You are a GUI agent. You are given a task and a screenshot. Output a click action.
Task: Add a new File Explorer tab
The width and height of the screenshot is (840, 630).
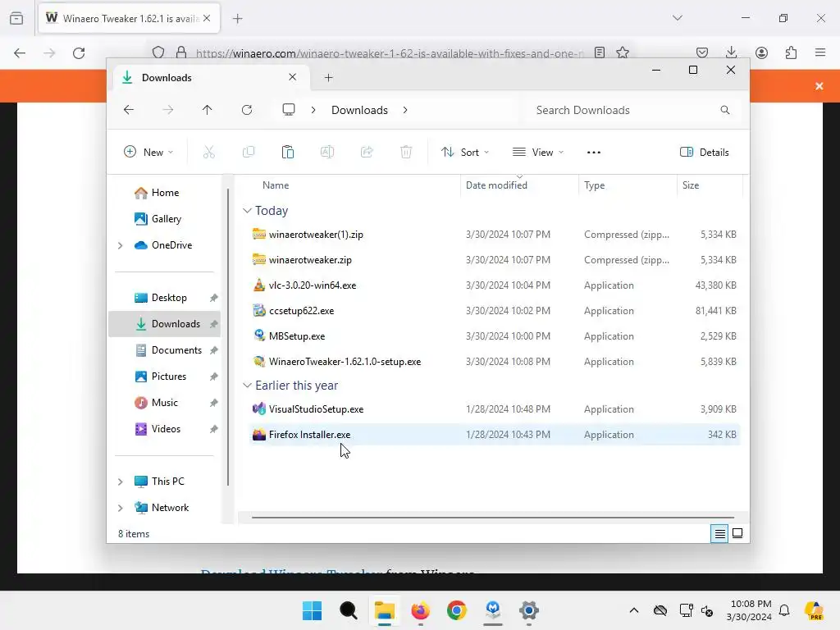[x=328, y=78]
